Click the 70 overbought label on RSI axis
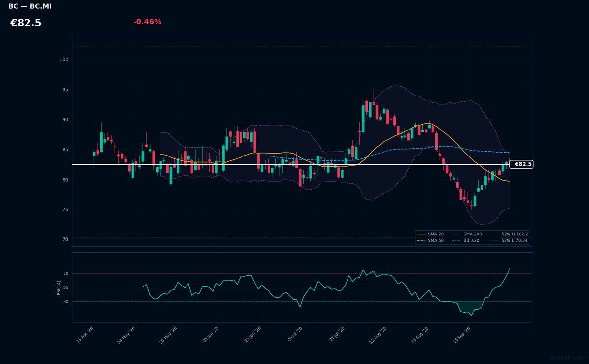This screenshot has width=589, height=364. pyautogui.click(x=66, y=273)
